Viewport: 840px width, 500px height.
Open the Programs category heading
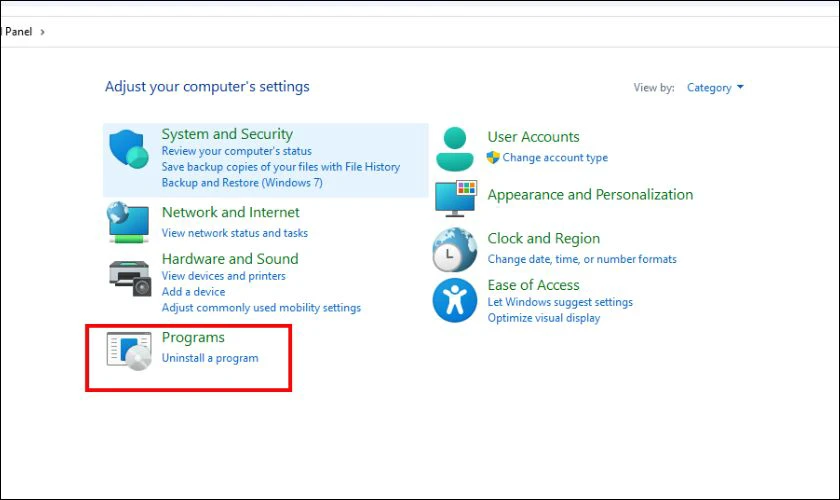tap(193, 338)
